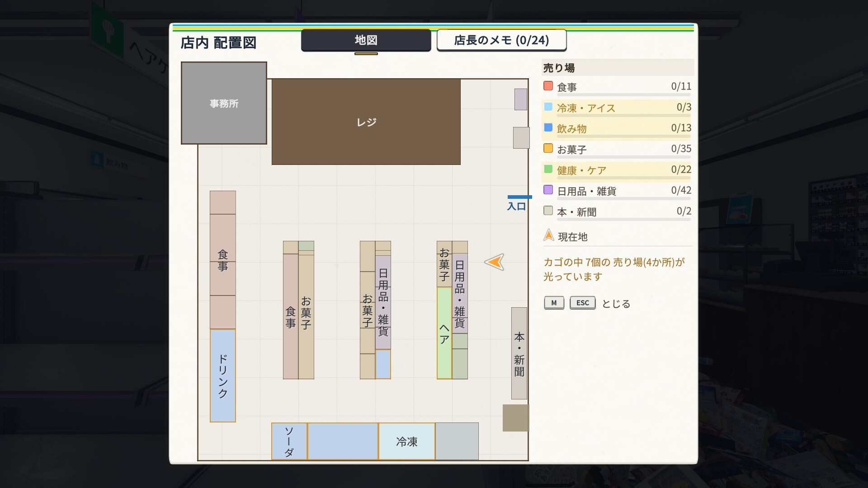Click the ESC key button

(583, 303)
